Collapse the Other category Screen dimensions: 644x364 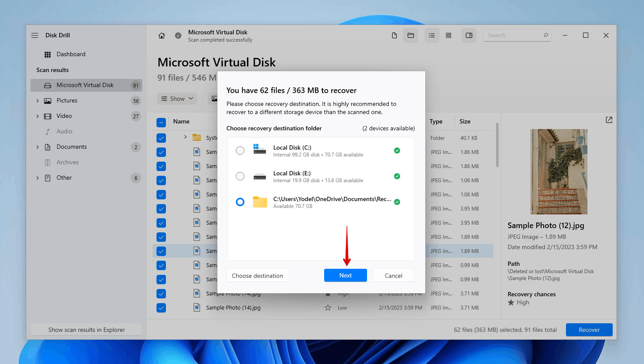point(37,177)
